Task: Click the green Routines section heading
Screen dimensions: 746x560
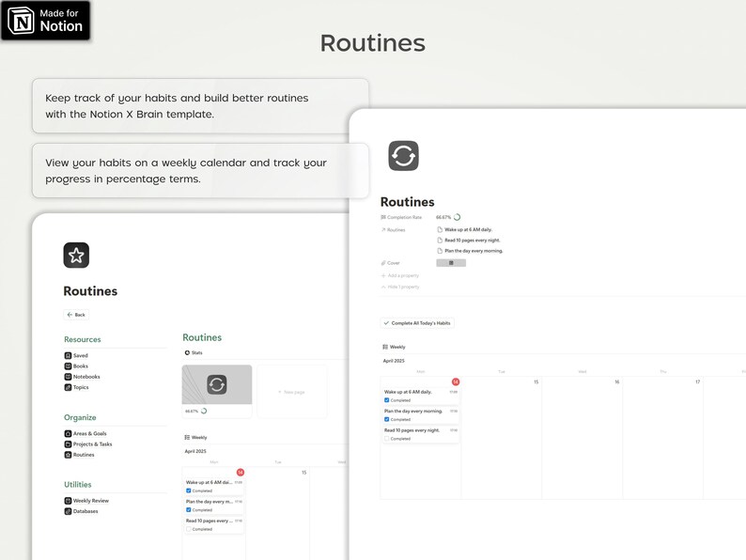Action: point(202,337)
